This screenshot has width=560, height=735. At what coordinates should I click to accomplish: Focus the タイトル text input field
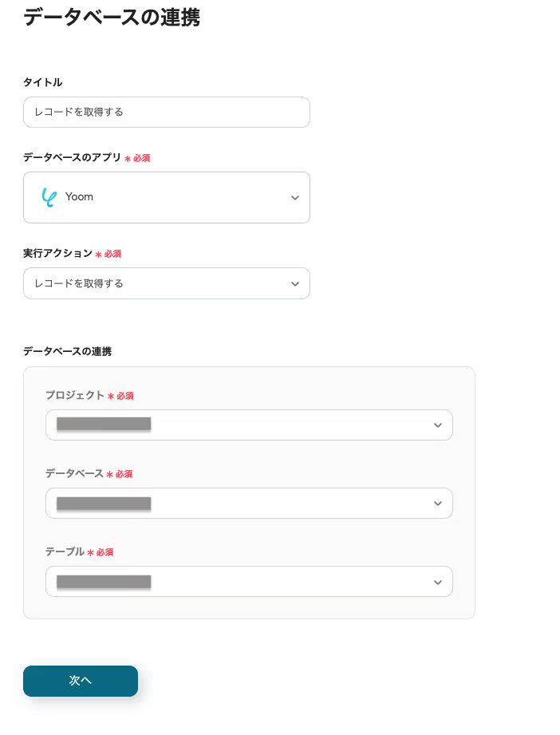[166, 112]
